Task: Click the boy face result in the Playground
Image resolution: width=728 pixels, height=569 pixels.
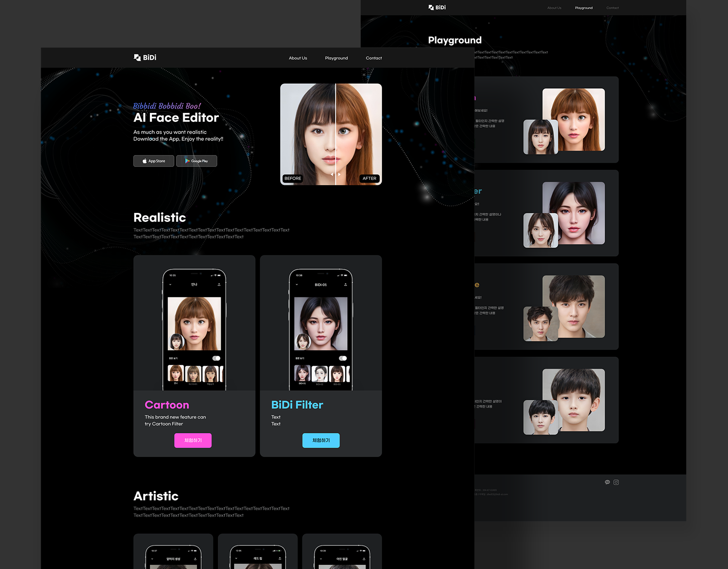Action: pos(574,400)
